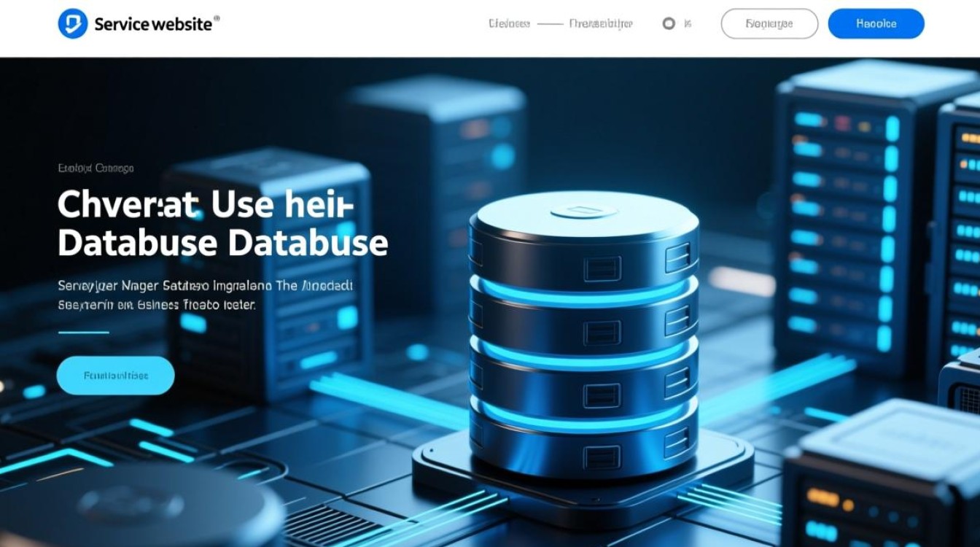
Task: Click the short blue divider line
Action: [83, 333]
